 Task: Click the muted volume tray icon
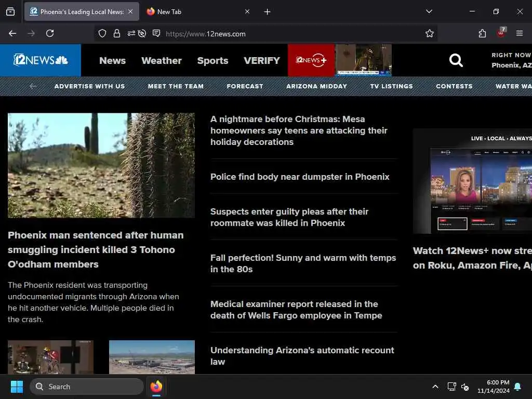465,387
